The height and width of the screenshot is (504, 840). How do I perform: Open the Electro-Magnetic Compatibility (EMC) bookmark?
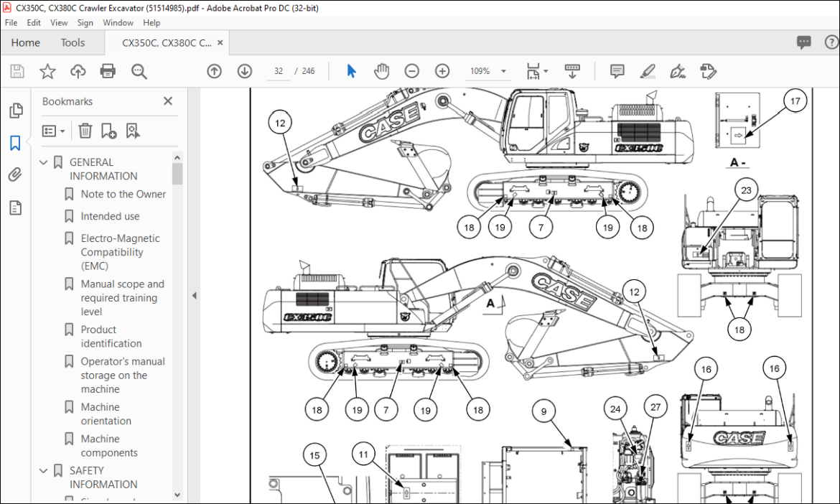tap(120, 252)
